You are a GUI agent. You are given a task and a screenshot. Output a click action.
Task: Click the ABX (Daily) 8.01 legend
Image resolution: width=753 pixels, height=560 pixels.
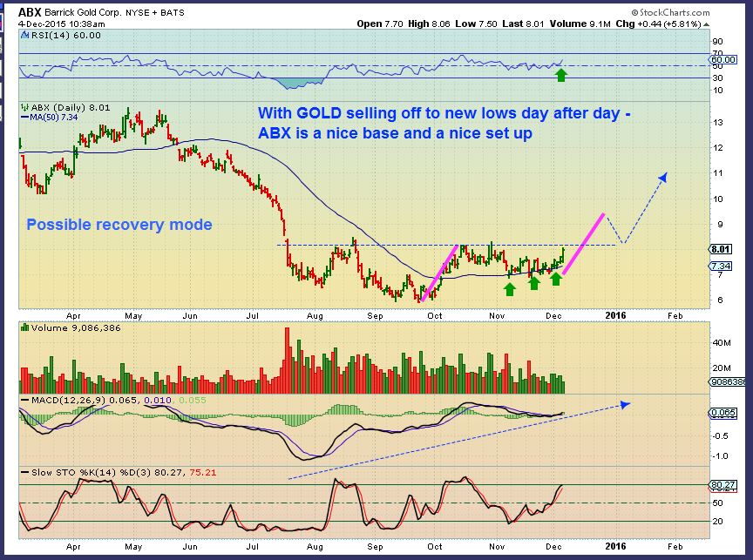click(71, 107)
